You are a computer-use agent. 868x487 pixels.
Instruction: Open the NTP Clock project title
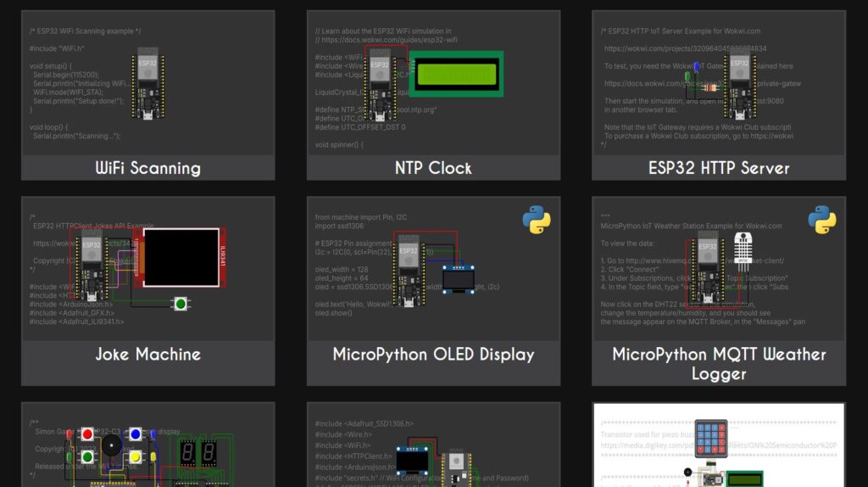point(433,168)
